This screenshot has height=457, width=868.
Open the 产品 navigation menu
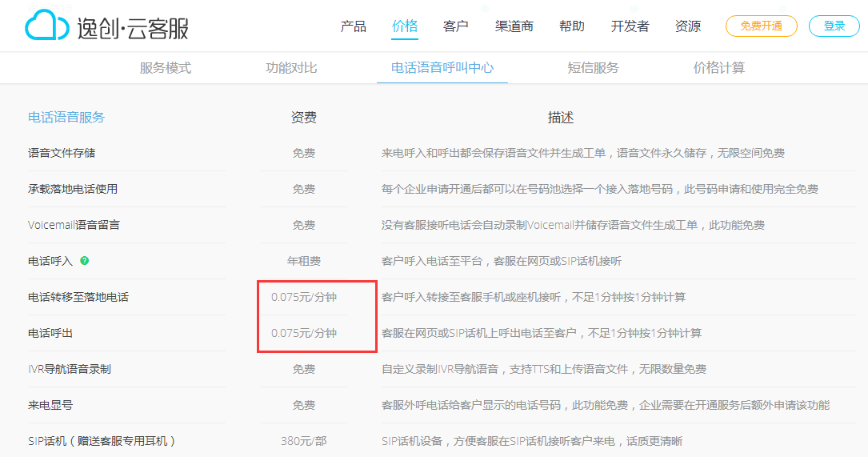point(353,26)
